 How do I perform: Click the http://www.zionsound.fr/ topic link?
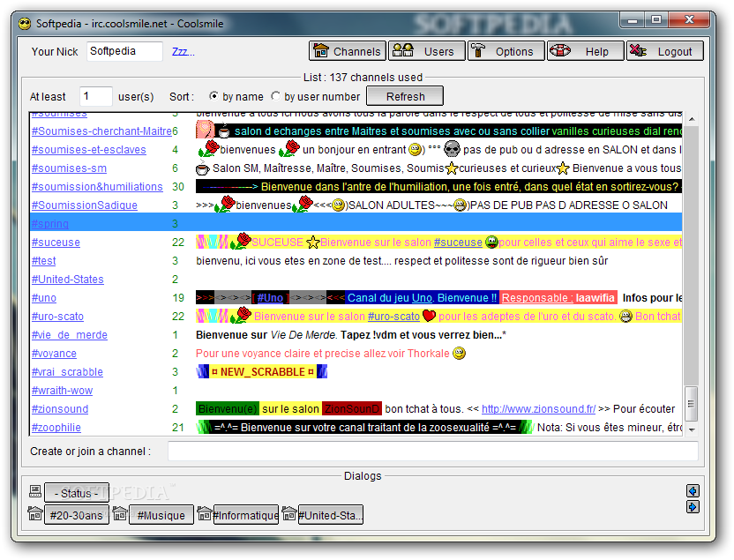pyautogui.click(x=538, y=409)
